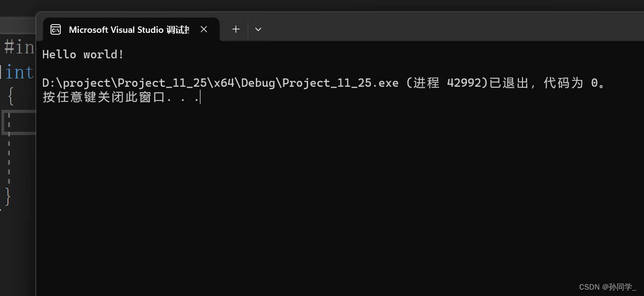Screen dimensions: 644x296
Task: Click the closing curly brace in editor
Action: coord(8,196)
